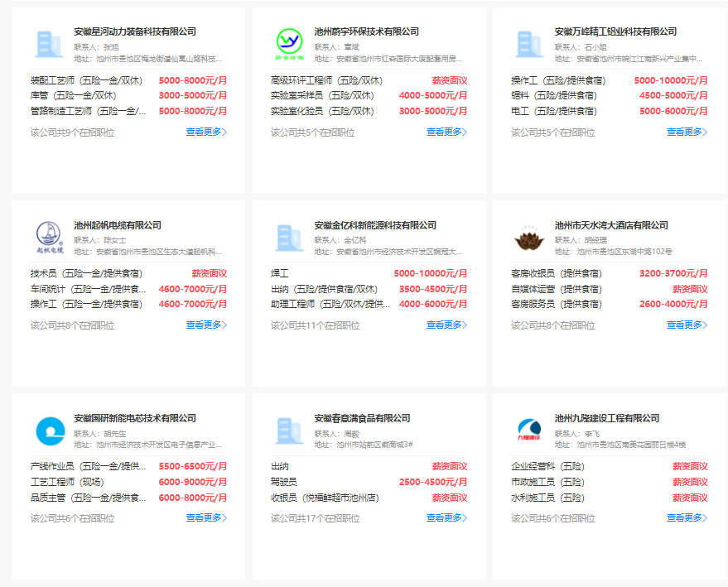Click the 安徽国研新能 blue circle logo
Image resolution: width=728 pixels, height=587 pixels.
[x=51, y=431]
